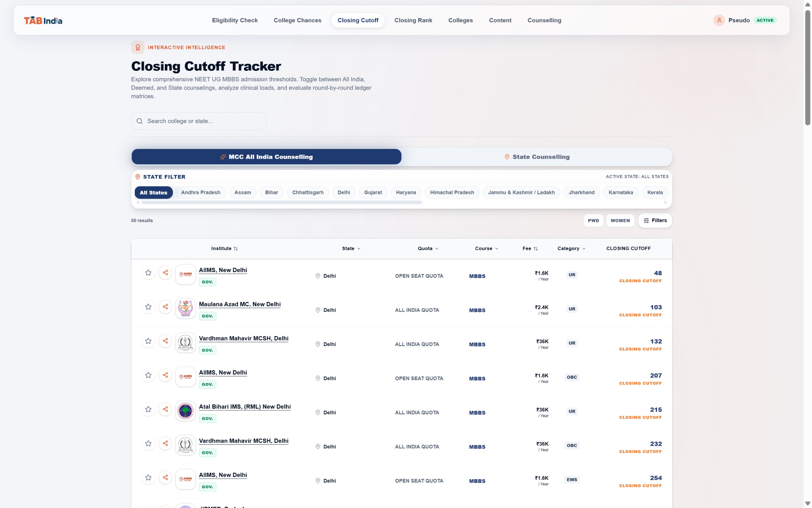Star Vardhman Mahavir MCSH UR row
This screenshot has height=508, width=812.
(148, 341)
